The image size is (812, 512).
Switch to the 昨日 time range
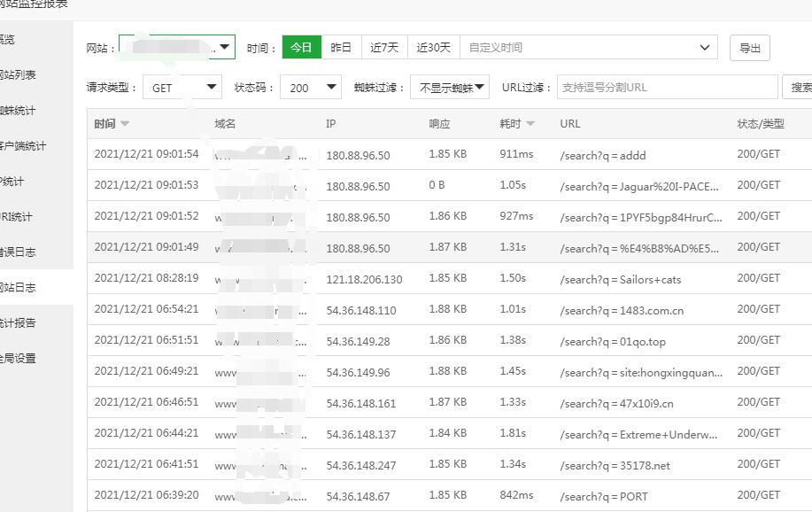(341, 47)
